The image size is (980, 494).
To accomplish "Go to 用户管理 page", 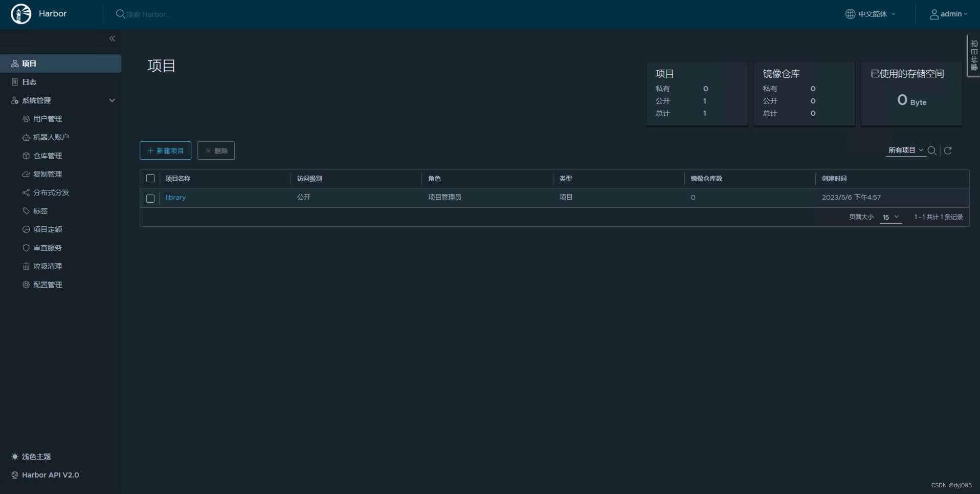I will (x=48, y=119).
